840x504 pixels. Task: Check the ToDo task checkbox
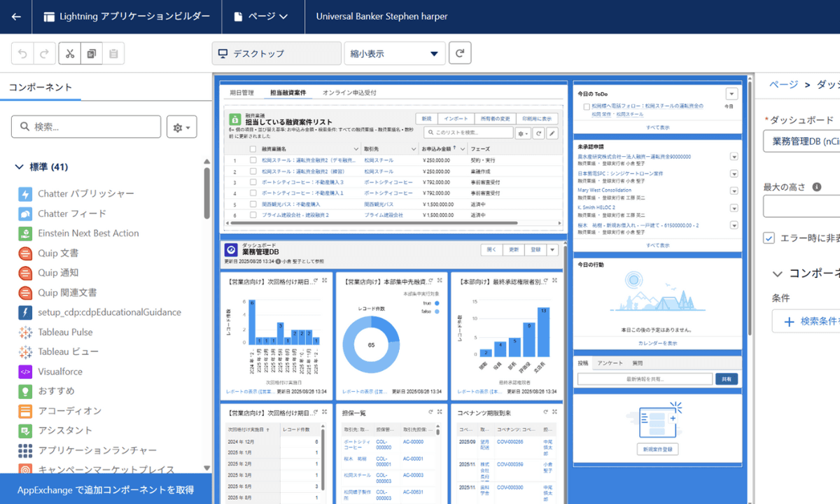(587, 106)
